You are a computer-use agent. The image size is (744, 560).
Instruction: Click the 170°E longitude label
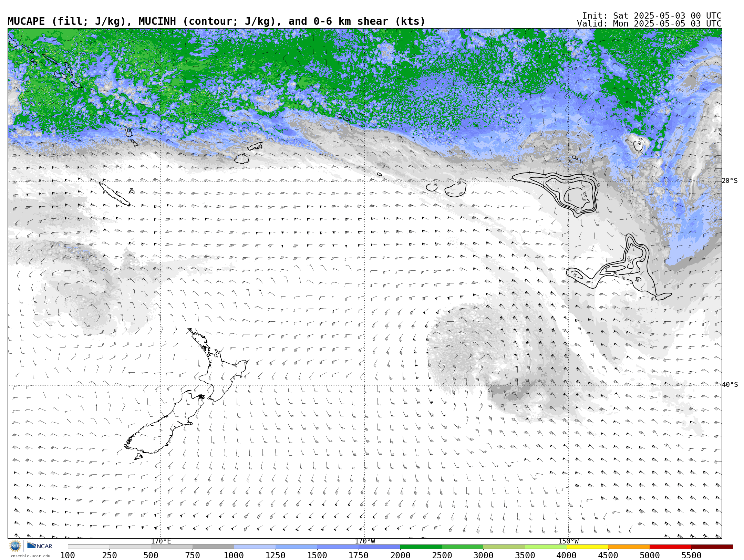[x=161, y=541]
